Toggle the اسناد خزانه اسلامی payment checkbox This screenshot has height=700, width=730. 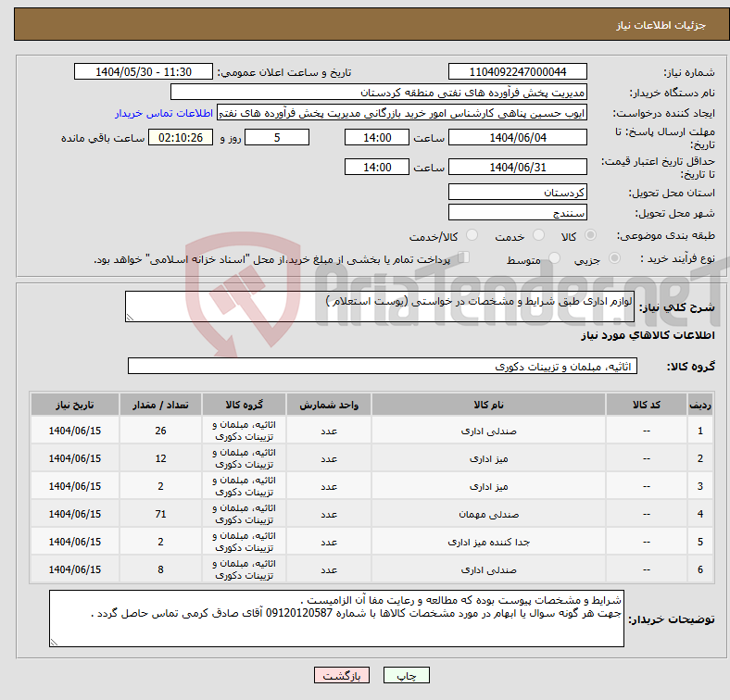464,256
